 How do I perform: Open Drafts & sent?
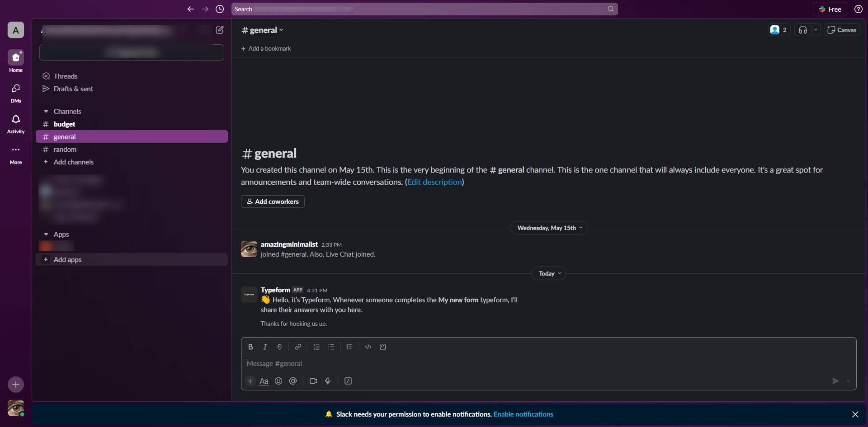tap(132, 89)
